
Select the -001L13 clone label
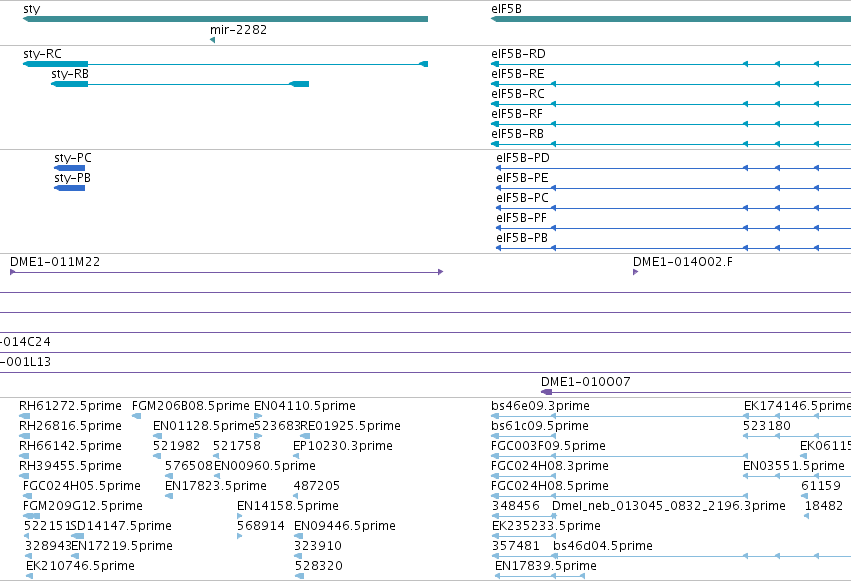click(x=25, y=362)
